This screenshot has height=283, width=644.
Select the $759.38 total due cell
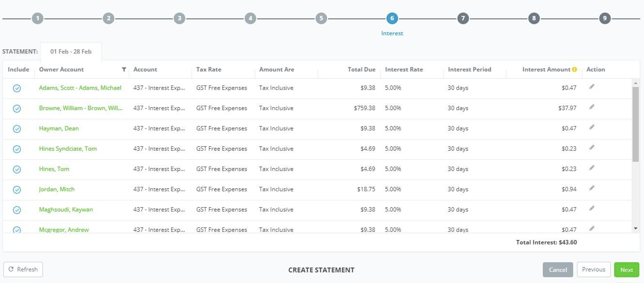click(364, 108)
